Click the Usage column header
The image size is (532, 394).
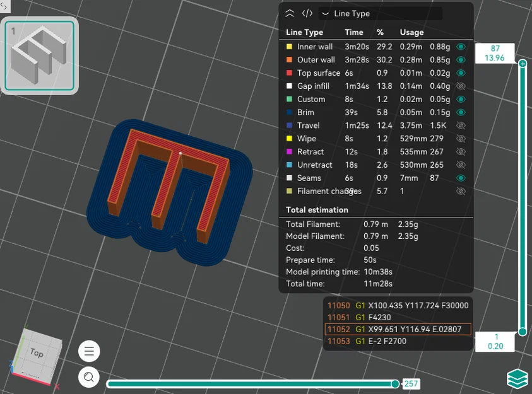pyautogui.click(x=411, y=33)
